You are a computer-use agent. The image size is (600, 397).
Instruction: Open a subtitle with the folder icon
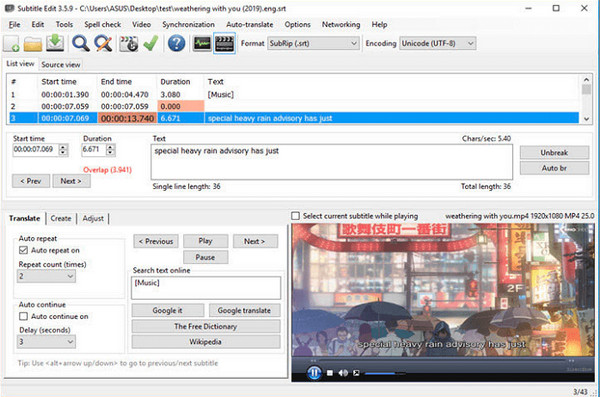tap(33, 44)
